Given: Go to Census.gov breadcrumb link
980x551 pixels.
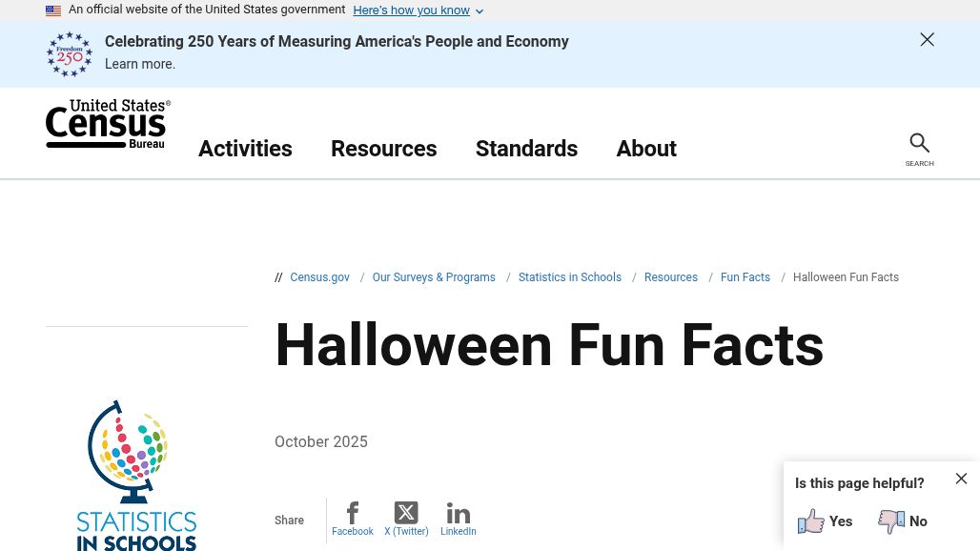Looking at the screenshot, I should point(319,277).
